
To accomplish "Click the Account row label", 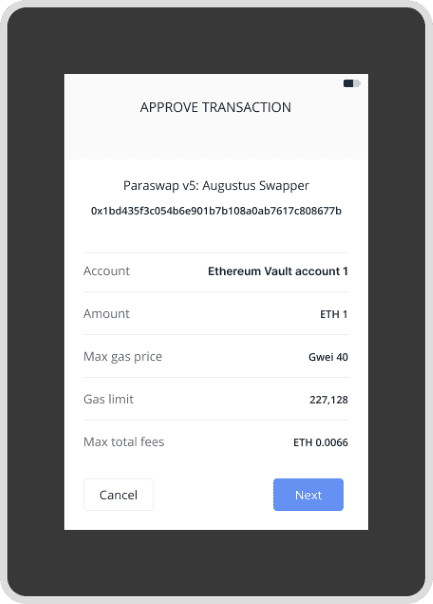I will (x=107, y=271).
